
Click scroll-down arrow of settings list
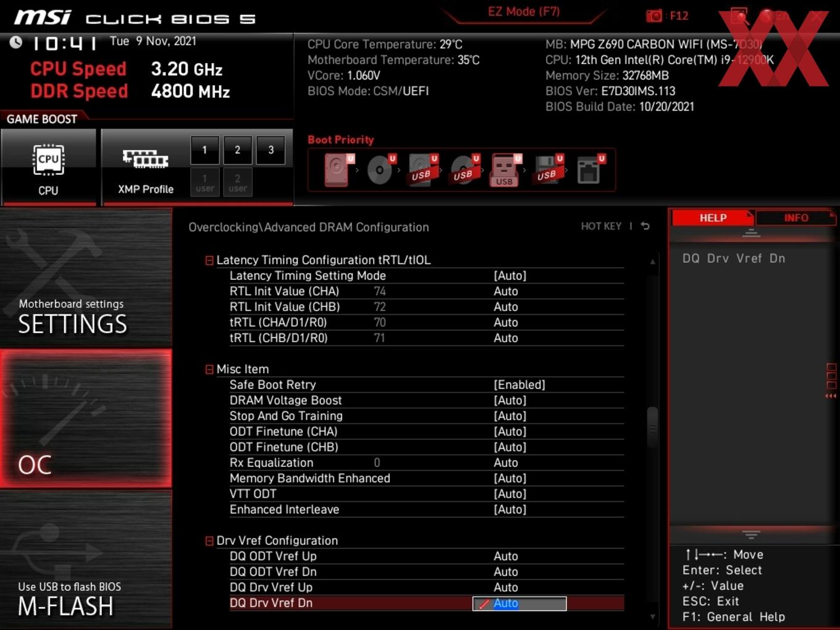652,616
